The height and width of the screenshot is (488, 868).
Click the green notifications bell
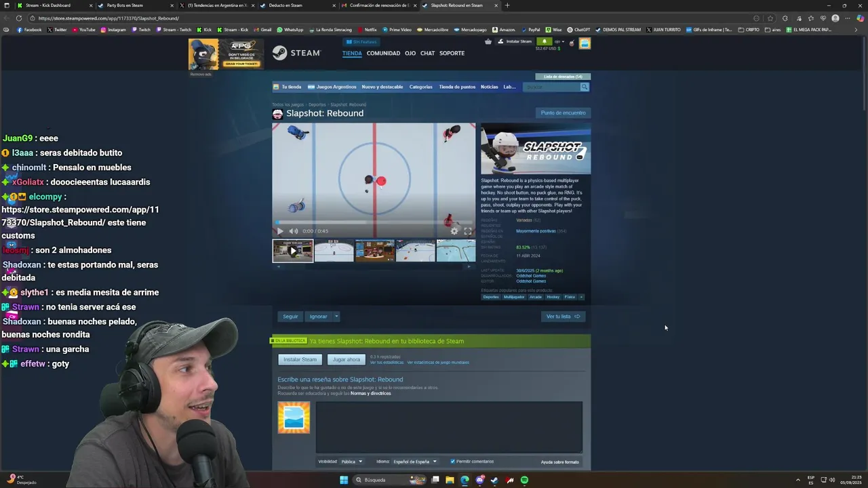tap(544, 41)
